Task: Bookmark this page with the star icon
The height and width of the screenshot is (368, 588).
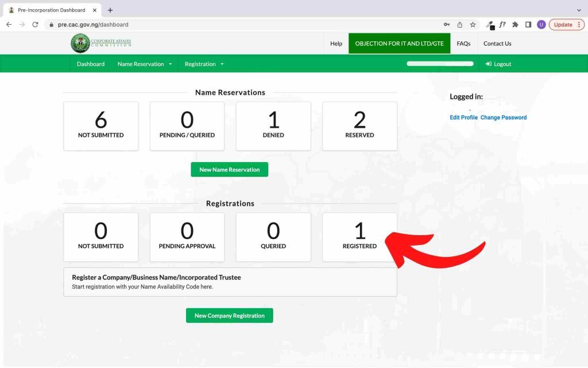Action: click(473, 24)
